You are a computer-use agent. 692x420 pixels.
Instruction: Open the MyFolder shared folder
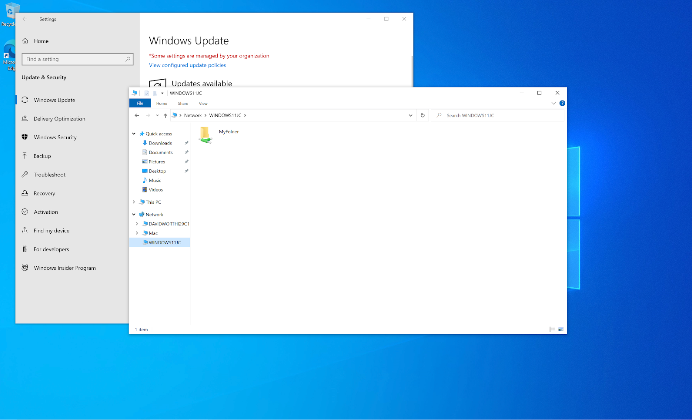[206, 132]
